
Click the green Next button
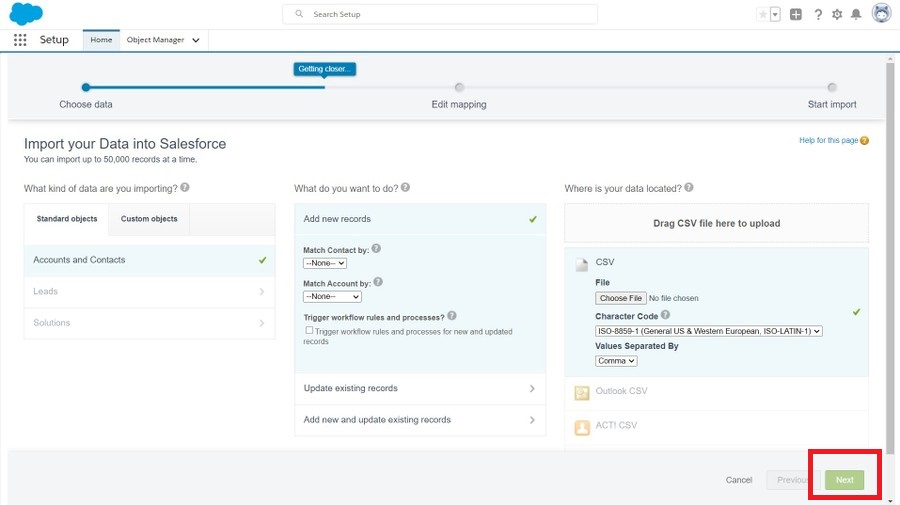844,480
